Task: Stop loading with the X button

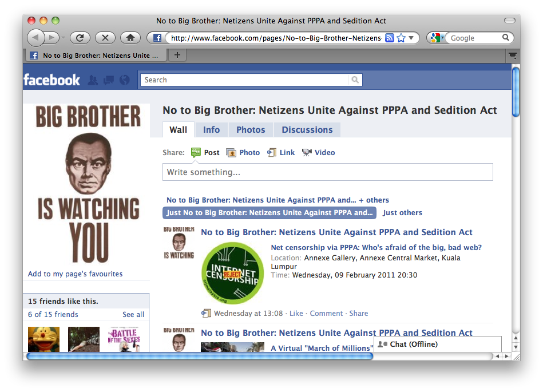Action: tap(105, 38)
